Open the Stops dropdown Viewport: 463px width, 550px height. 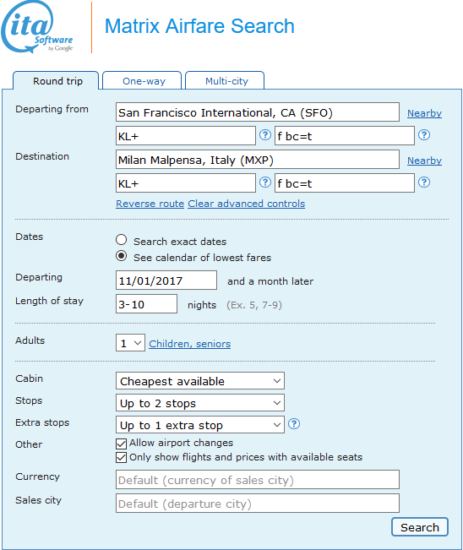(x=200, y=403)
